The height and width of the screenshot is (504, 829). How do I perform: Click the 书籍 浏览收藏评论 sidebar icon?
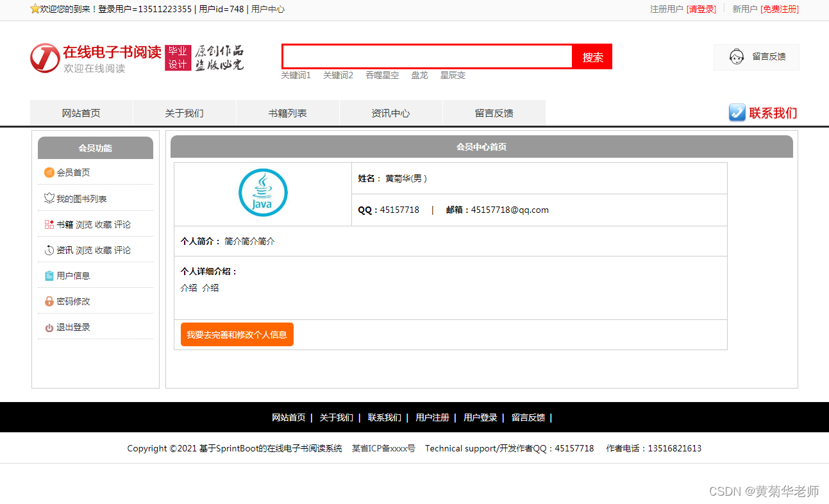(x=49, y=224)
